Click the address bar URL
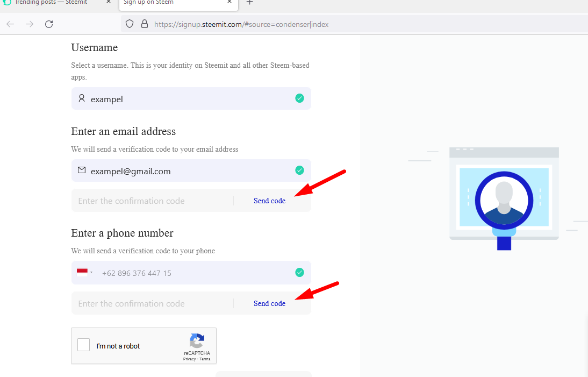The height and width of the screenshot is (377, 588). pyautogui.click(x=241, y=24)
